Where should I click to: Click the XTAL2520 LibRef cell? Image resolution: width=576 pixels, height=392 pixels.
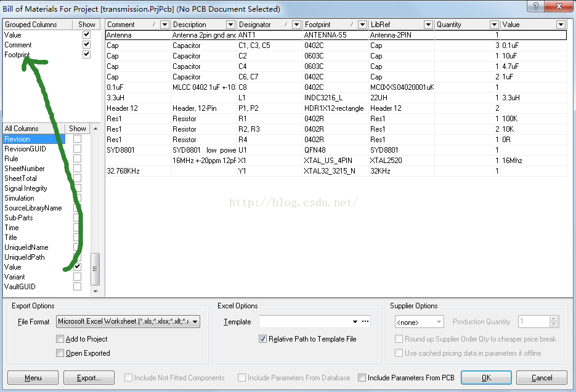click(x=402, y=161)
